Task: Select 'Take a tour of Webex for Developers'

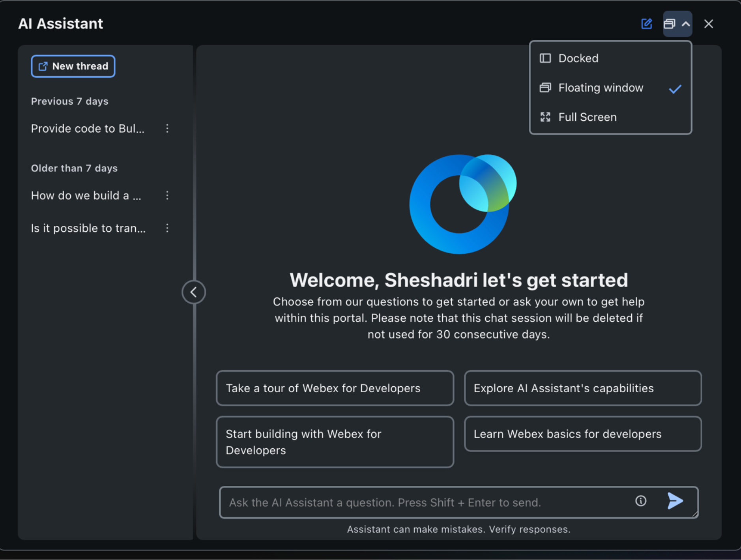Action: (x=335, y=388)
